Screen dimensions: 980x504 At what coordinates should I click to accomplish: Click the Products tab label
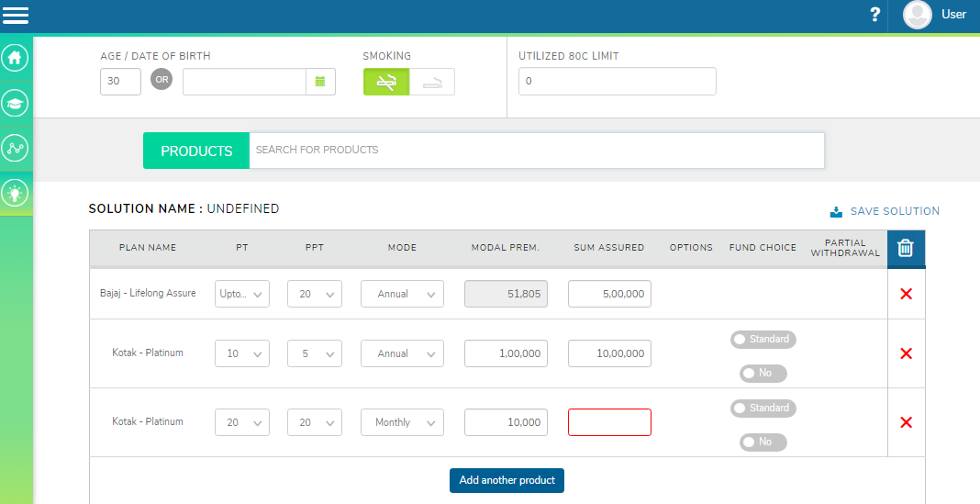pyautogui.click(x=196, y=151)
